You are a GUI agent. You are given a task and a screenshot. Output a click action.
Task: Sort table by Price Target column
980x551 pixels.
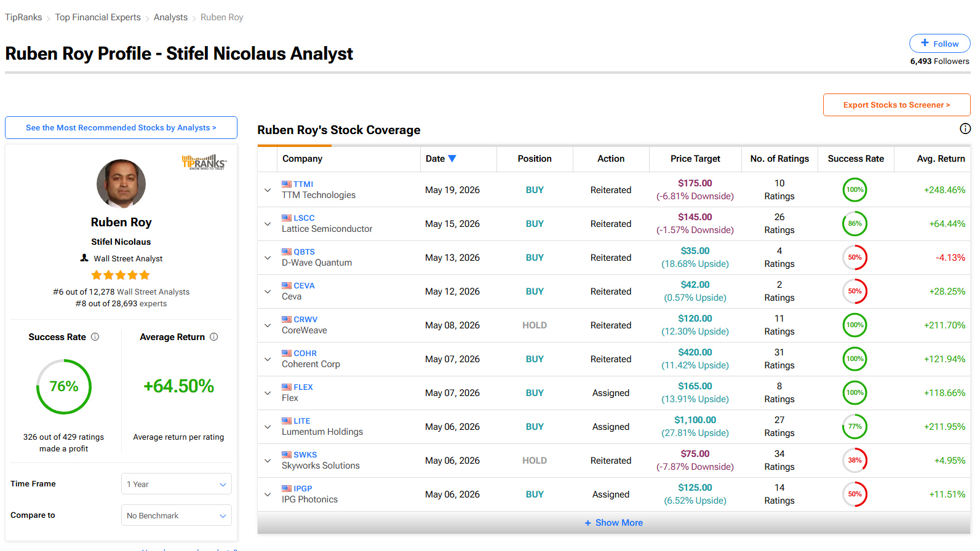(695, 159)
